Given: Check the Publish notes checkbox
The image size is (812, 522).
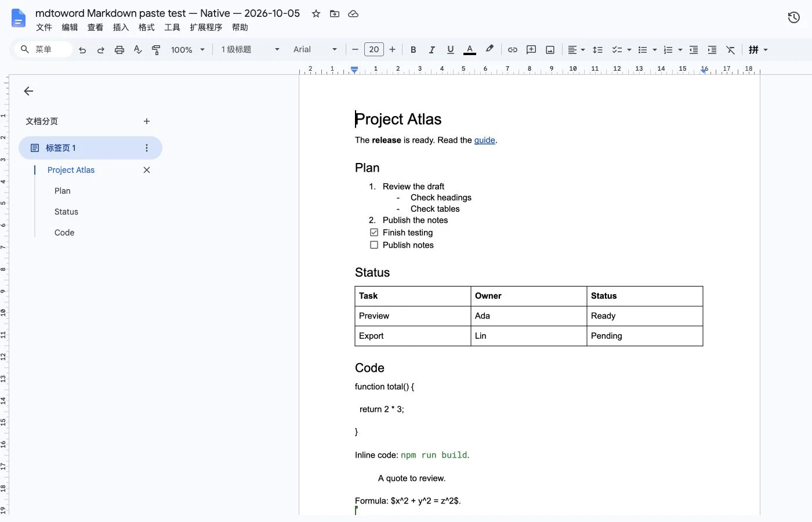Looking at the screenshot, I should pos(374,245).
